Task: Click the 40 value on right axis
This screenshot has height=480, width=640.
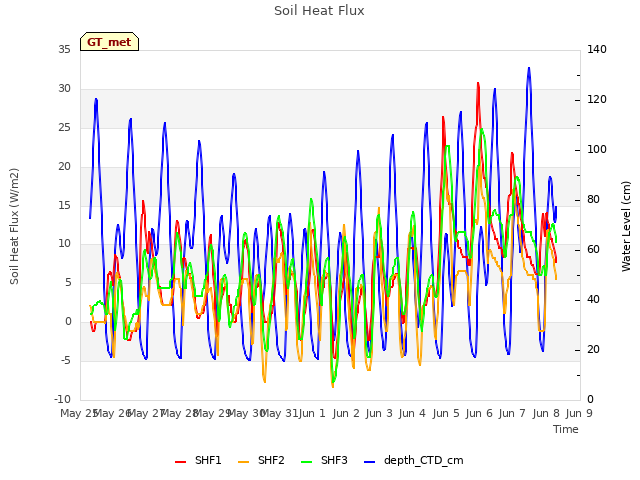Action: [x=593, y=300]
